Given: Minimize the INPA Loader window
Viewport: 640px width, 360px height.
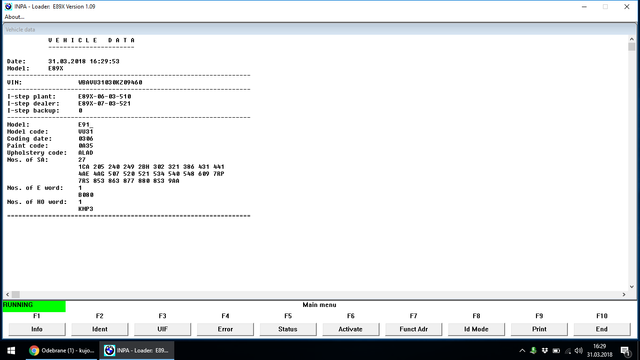Looking at the screenshot, I should click(584, 7).
